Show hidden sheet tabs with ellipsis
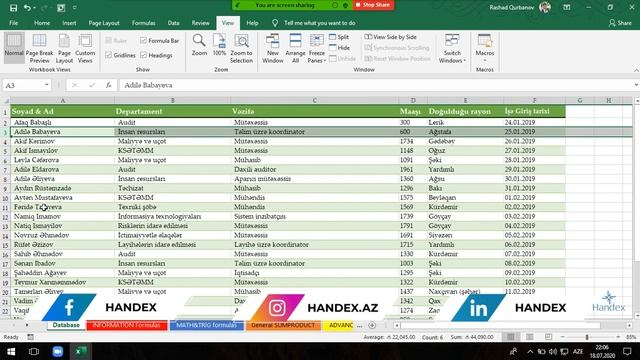The image size is (640, 360). click(x=359, y=325)
